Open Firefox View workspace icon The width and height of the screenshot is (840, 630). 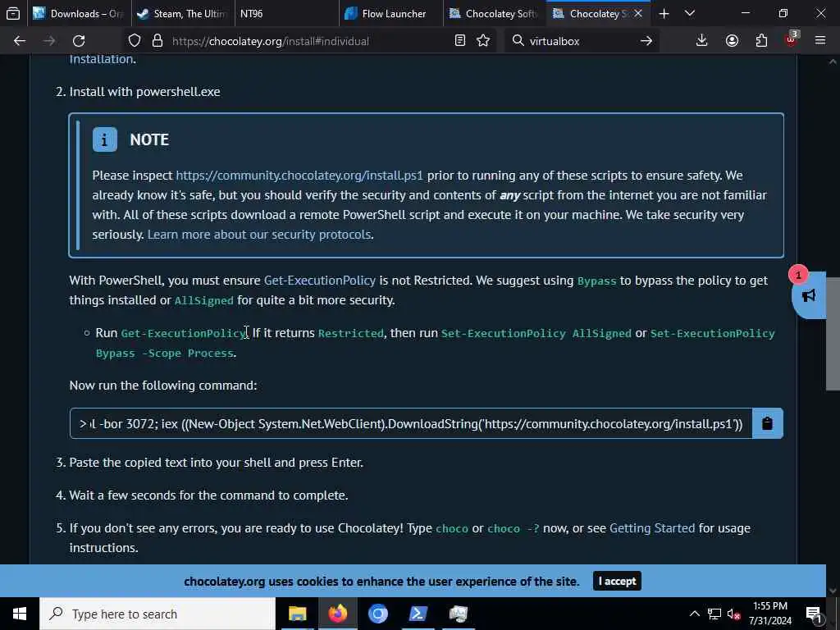[13, 13]
